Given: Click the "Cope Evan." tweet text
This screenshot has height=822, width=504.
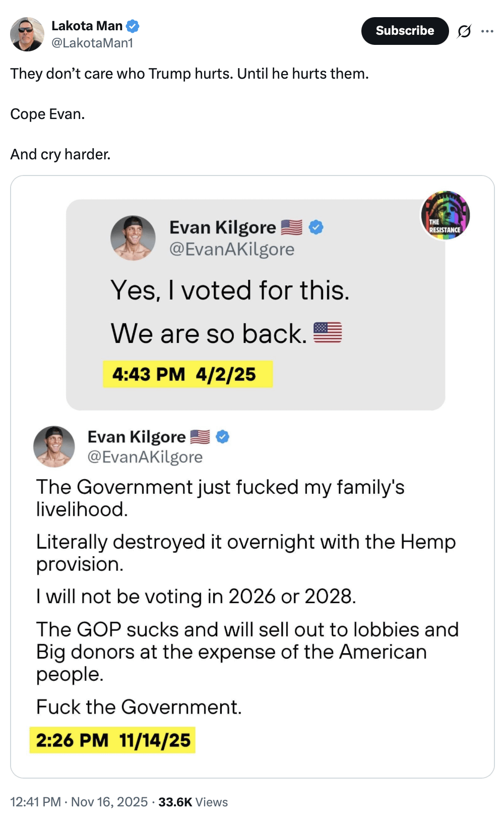Looking at the screenshot, I should [x=47, y=114].
